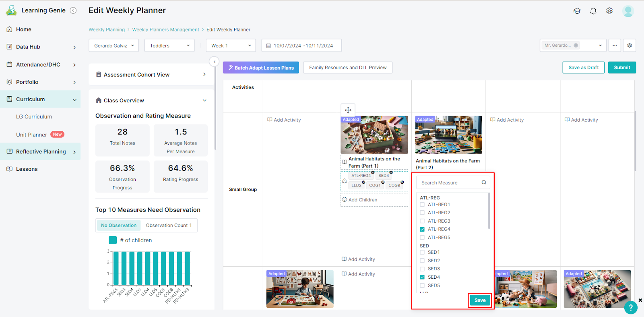The image size is (644, 317).
Task: Open Reflective Planning menu item
Action: [40, 152]
